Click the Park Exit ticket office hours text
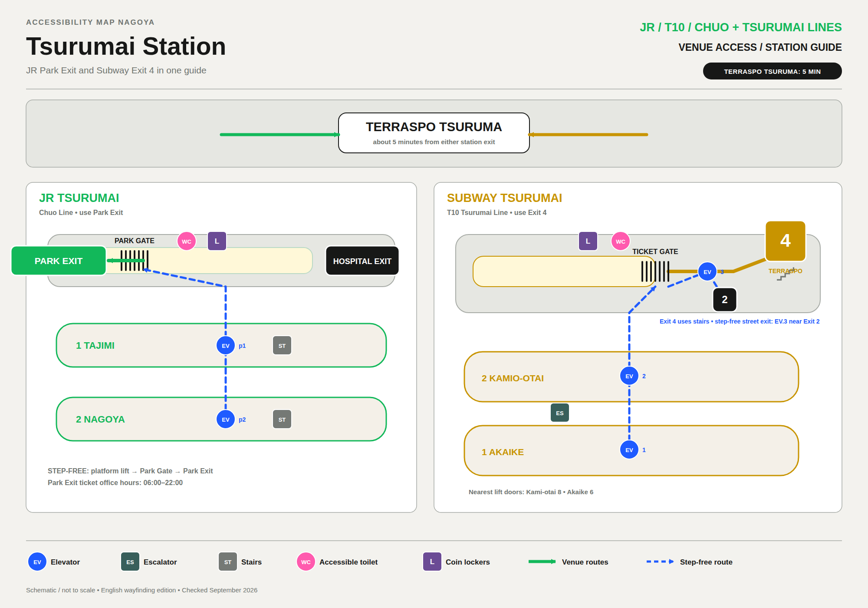Viewport: 868px width, 608px height. pos(115,482)
